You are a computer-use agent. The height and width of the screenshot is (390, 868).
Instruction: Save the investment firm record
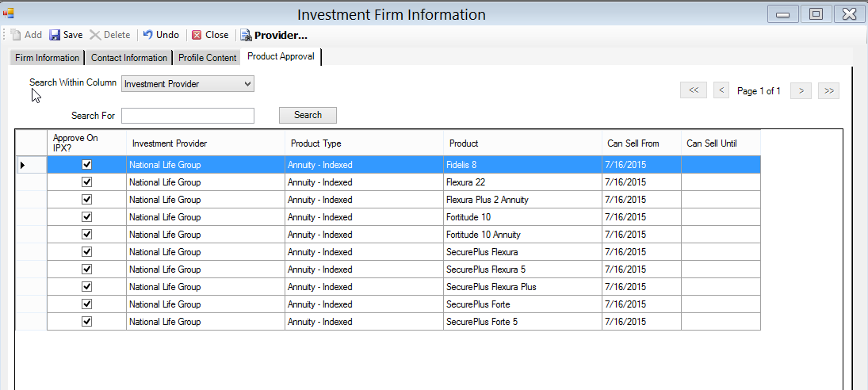point(66,35)
